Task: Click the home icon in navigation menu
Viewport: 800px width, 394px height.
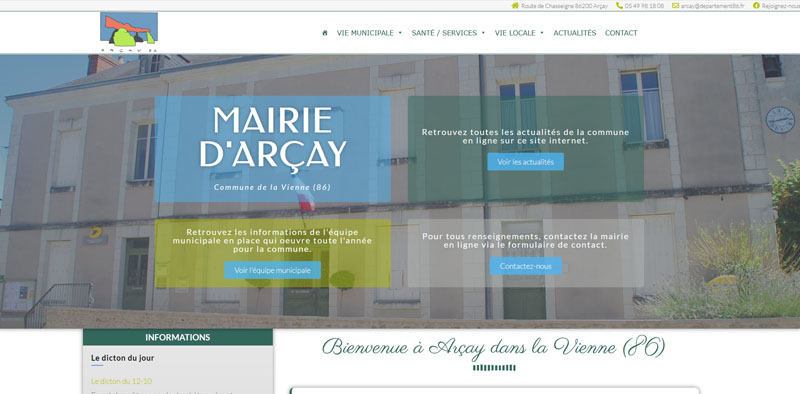Action: click(324, 33)
